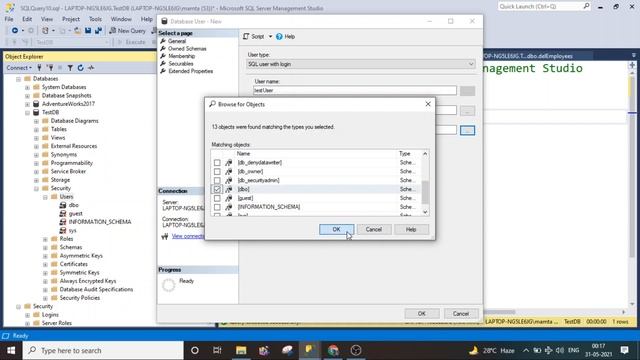Open Task View on taskbar
The image size is (640, 360).
coord(217,350)
